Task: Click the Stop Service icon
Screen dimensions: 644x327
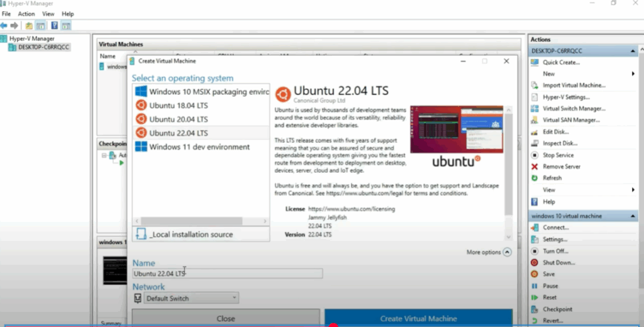Action: (535, 155)
